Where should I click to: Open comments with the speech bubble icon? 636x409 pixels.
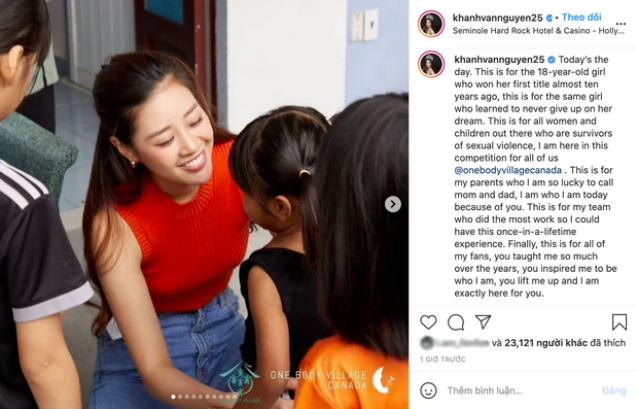pos(456,322)
